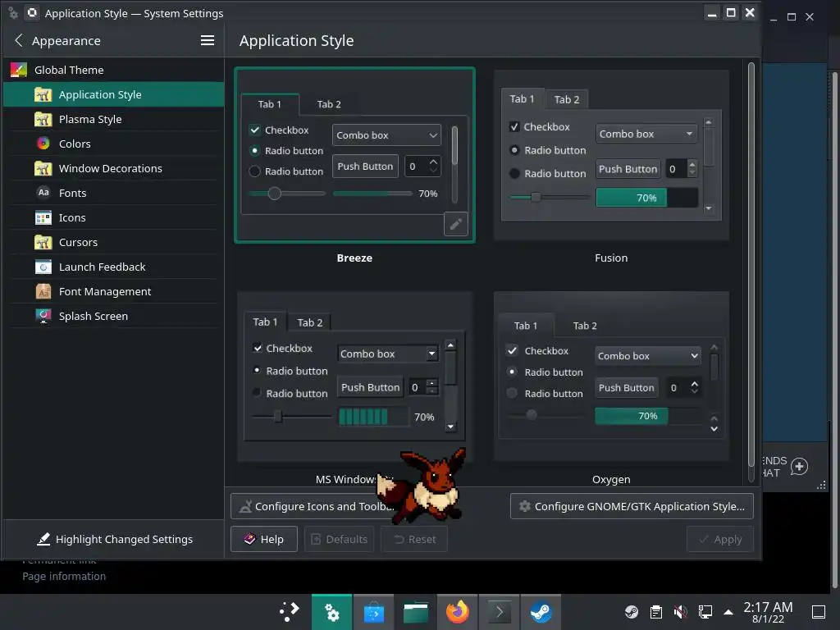Open Combo box in MS Windows preview
840x630 pixels.
pyautogui.click(x=388, y=354)
